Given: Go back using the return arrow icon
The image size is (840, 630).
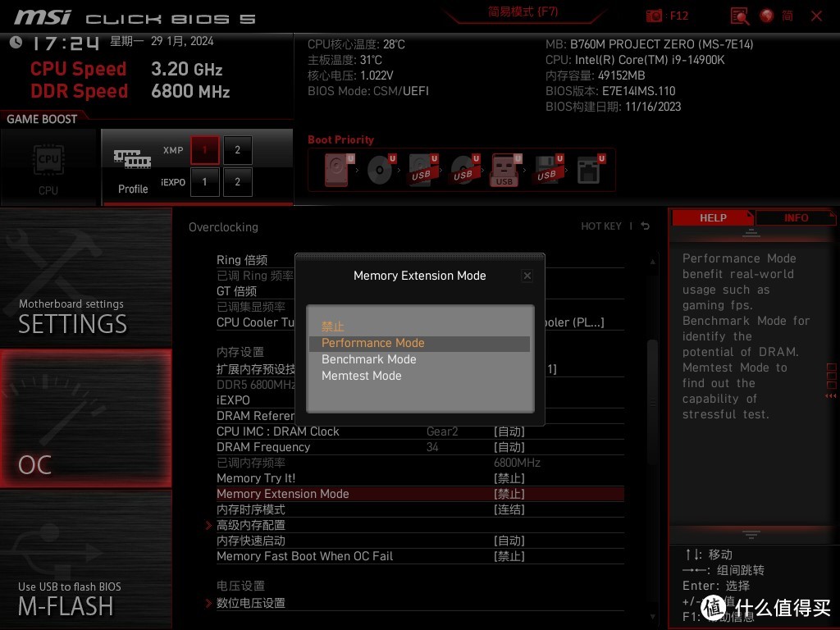Looking at the screenshot, I should pos(645,226).
